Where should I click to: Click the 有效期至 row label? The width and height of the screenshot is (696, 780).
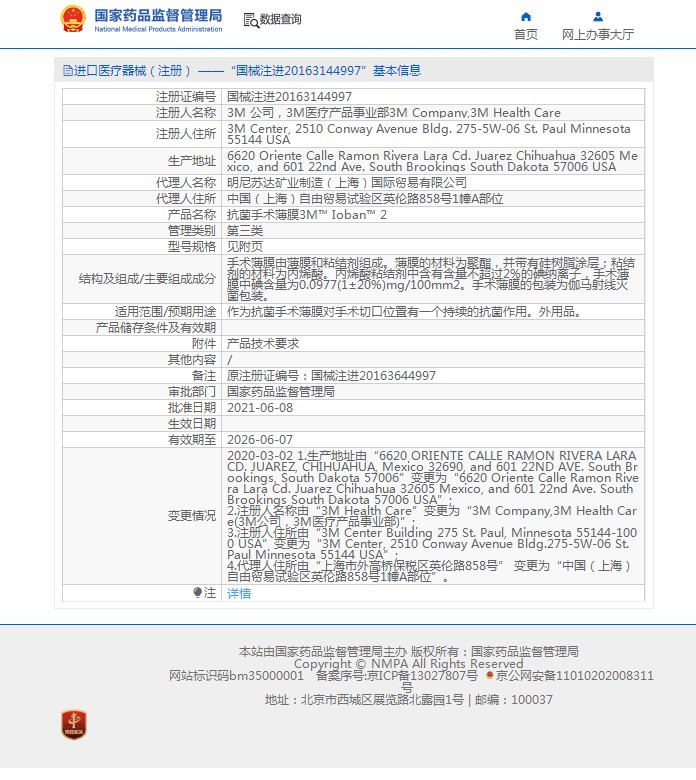(x=192, y=439)
